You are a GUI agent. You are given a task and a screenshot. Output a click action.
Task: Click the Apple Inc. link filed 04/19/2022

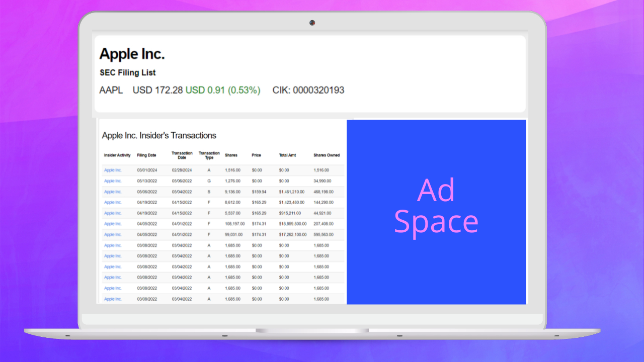[113, 202]
